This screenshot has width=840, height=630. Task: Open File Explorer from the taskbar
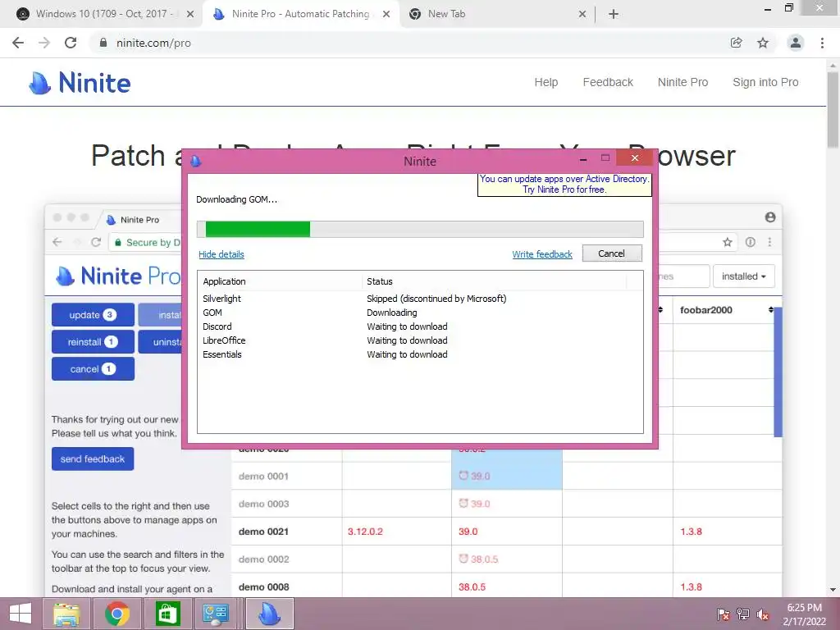(x=66, y=614)
